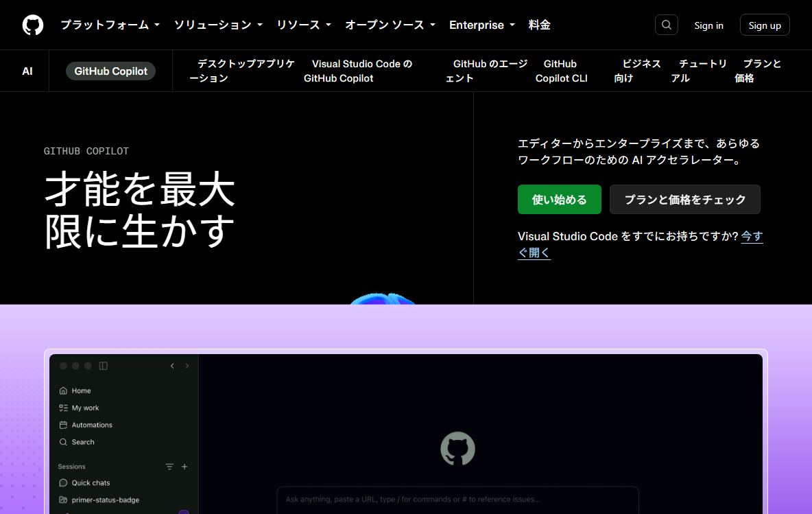Click the GitHub Octocat logo in header

[33, 25]
